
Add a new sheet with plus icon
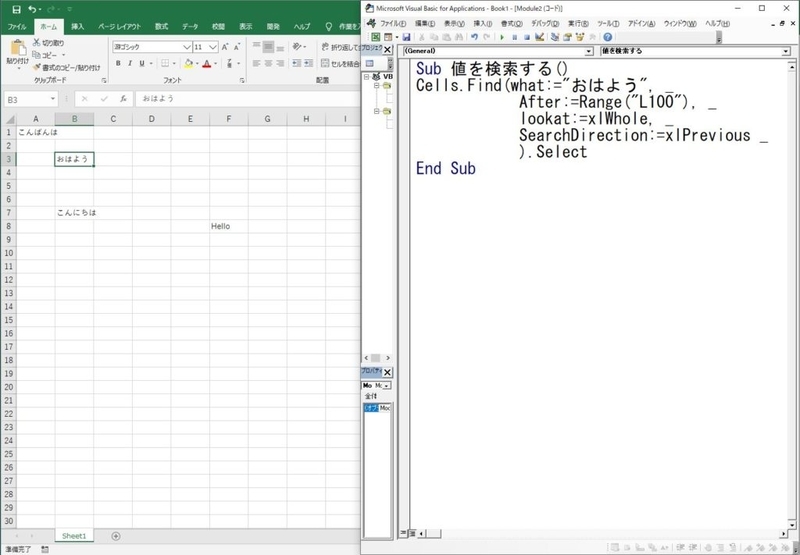pos(116,536)
